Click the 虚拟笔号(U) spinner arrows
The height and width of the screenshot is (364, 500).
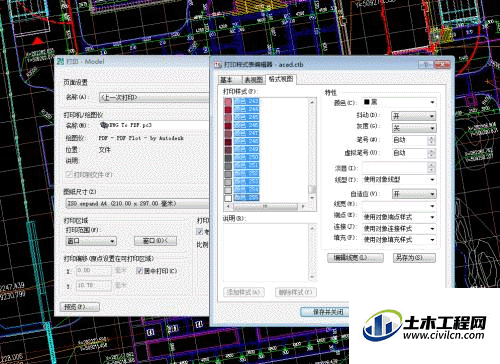pyautogui.click(x=431, y=153)
